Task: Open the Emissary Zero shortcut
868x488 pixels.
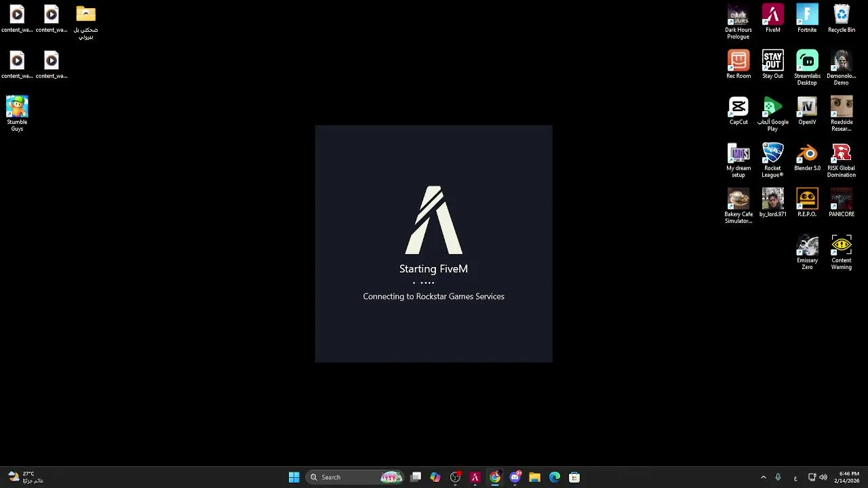Action: (807, 252)
